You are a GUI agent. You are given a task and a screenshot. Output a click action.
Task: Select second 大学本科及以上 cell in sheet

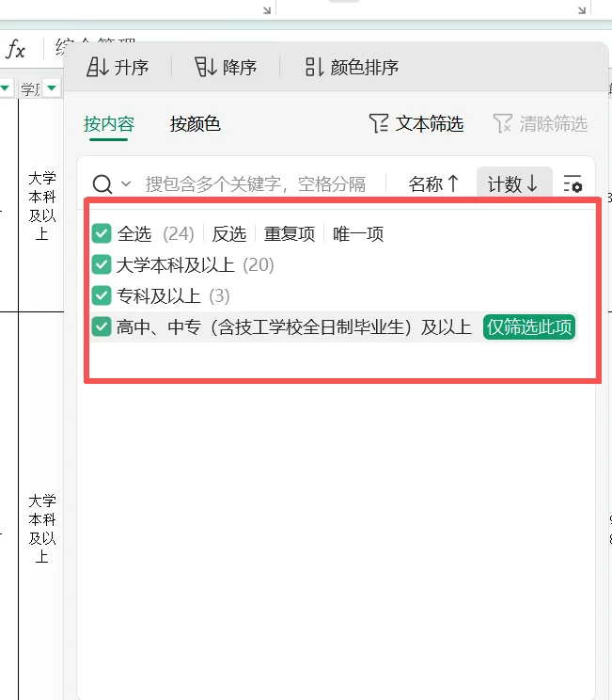[42, 528]
